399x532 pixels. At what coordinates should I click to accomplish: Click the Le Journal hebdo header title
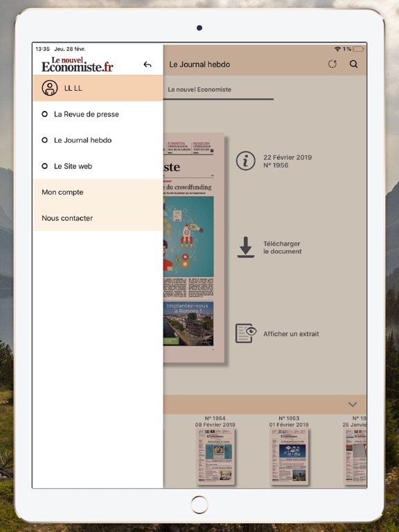click(x=199, y=64)
